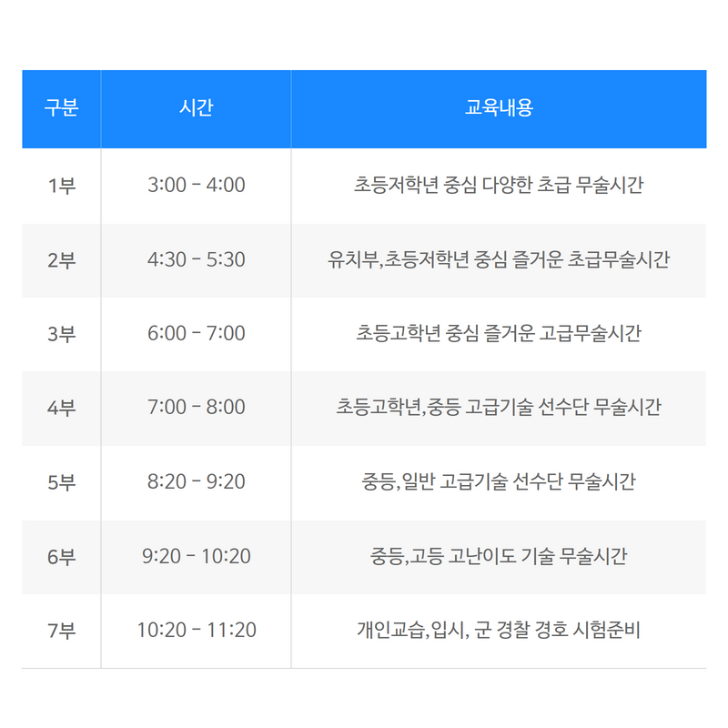
Task: Click the 초등저학년 중심 다양한 초급 무술시간 text
Action: [499, 185]
